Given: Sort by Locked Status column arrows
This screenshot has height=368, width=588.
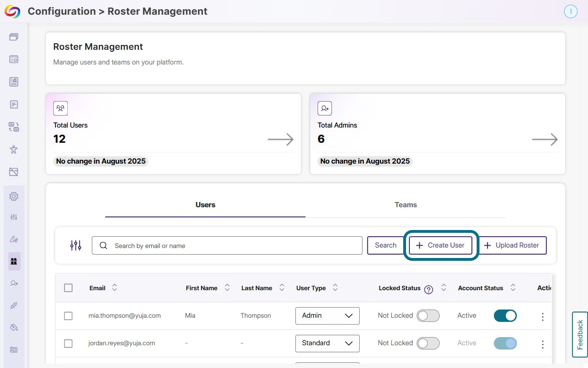Looking at the screenshot, I should 443,288.
